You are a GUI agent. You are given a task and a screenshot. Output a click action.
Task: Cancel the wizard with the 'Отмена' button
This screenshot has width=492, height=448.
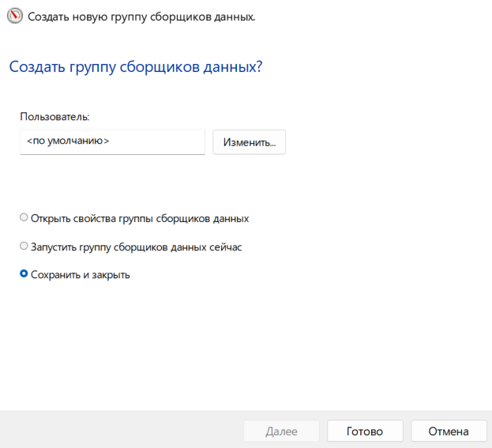pyautogui.click(x=449, y=431)
